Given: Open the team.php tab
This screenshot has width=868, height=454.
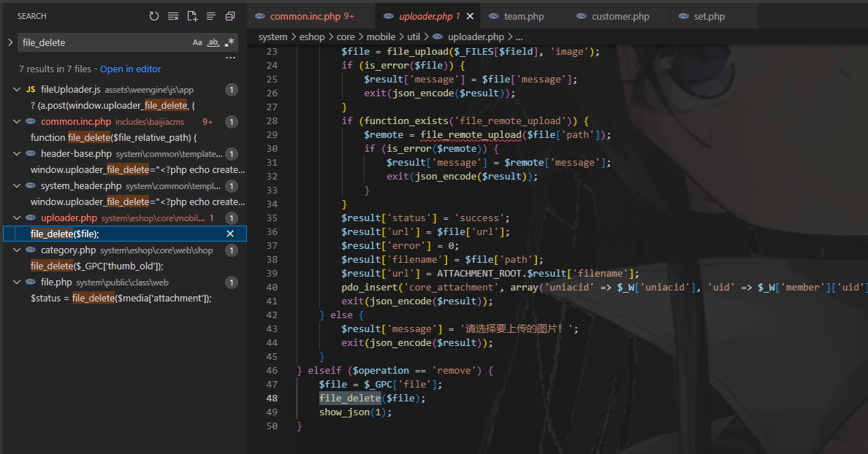Looking at the screenshot, I should 525,16.
